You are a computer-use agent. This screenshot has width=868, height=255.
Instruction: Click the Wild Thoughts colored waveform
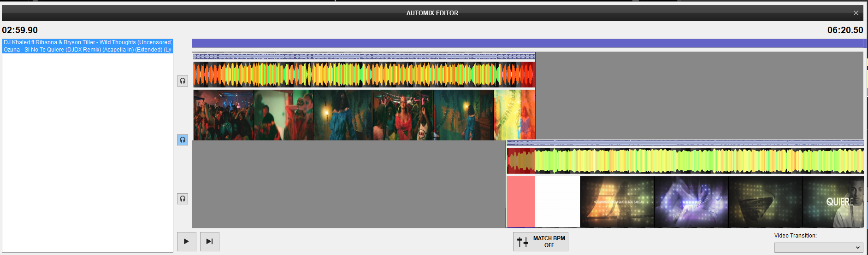pos(364,74)
